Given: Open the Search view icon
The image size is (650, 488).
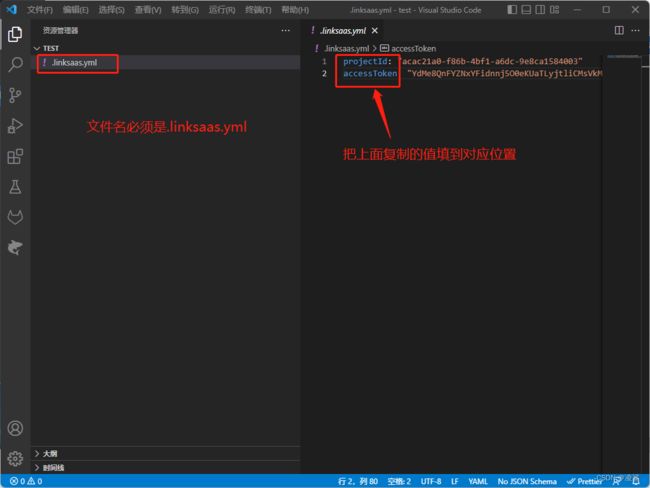Looking at the screenshot, I should tap(15, 65).
